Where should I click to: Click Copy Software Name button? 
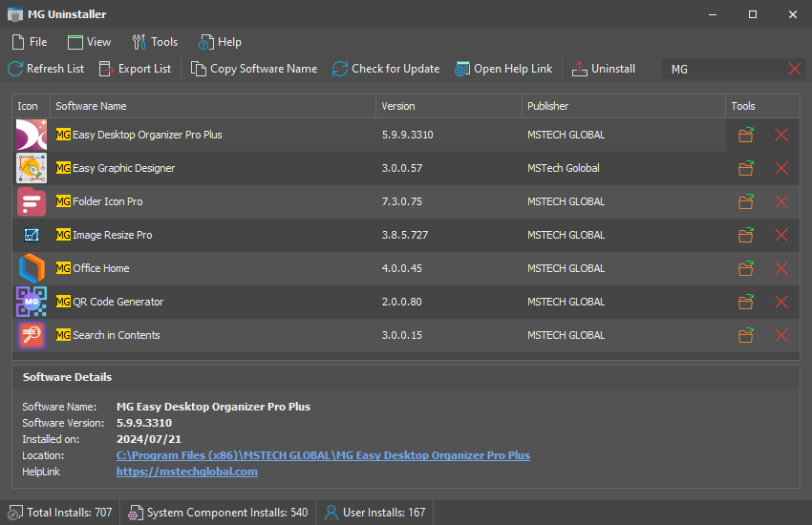[254, 69]
